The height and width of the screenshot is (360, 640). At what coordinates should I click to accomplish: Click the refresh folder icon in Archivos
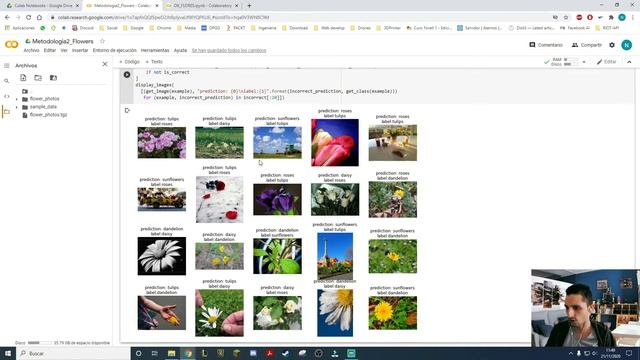[x=38, y=78]
